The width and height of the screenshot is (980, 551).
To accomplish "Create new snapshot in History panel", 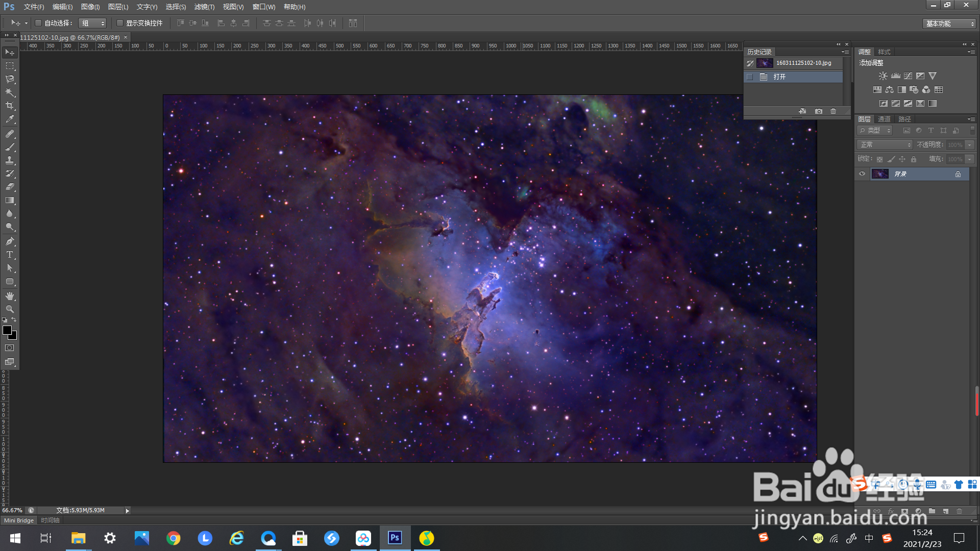I will coord(819,111).
